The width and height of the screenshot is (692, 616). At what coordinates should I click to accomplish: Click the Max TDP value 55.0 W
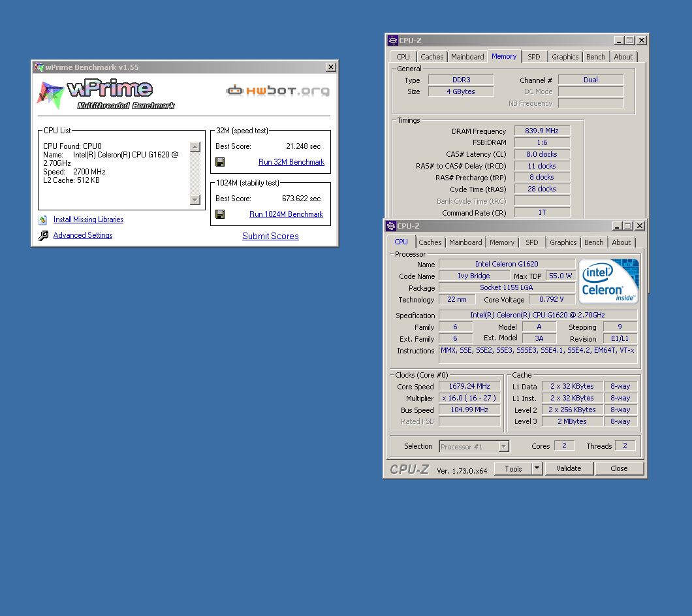[x=561, y=276]
